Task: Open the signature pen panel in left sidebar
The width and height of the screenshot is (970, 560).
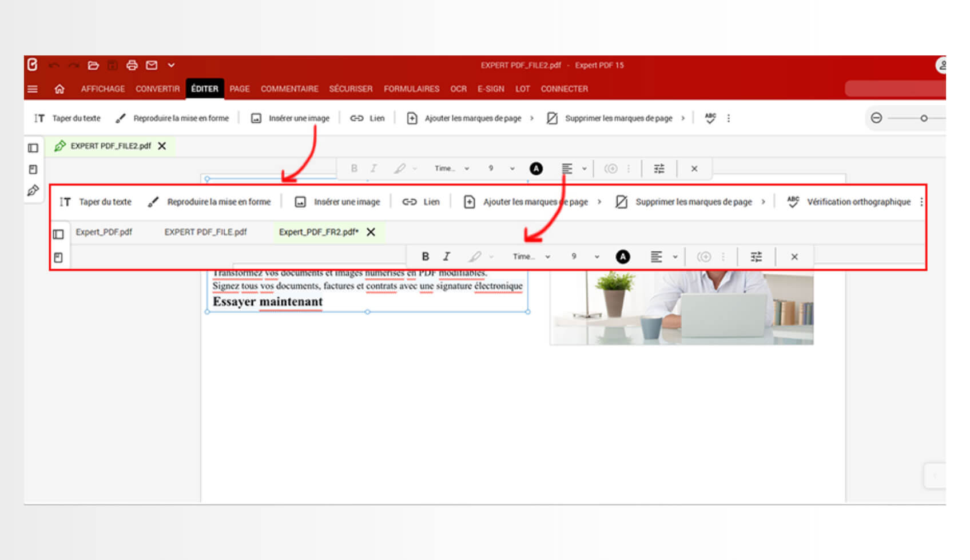Action: [33, 190]
